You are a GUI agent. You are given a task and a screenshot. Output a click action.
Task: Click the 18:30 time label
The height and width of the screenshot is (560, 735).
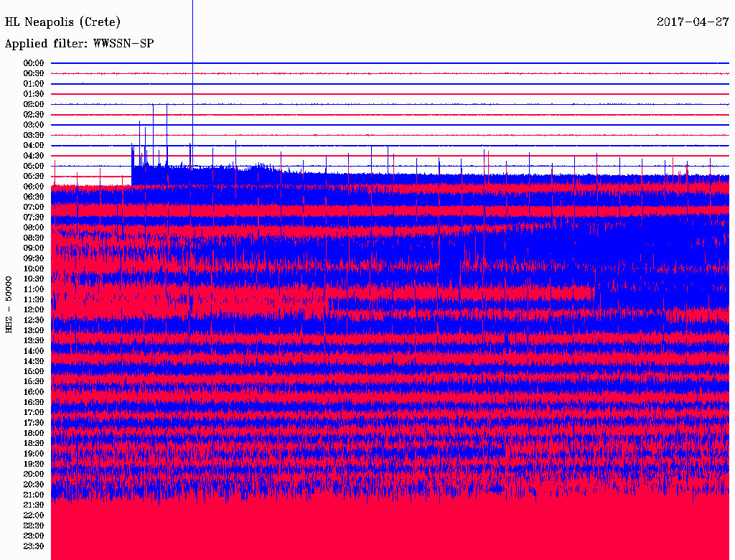(34, 443)
